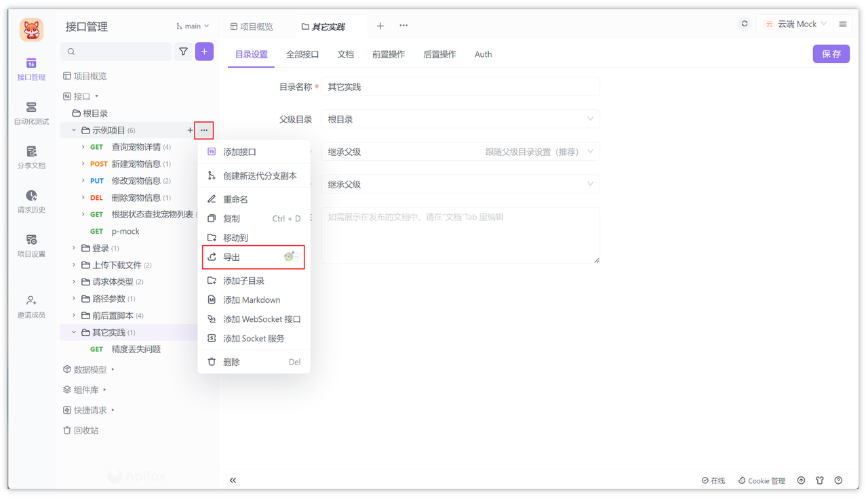Viewport: 868px width, 498px height.
Task: Click the 目录名称 input field
Action: tap(460, 87)
